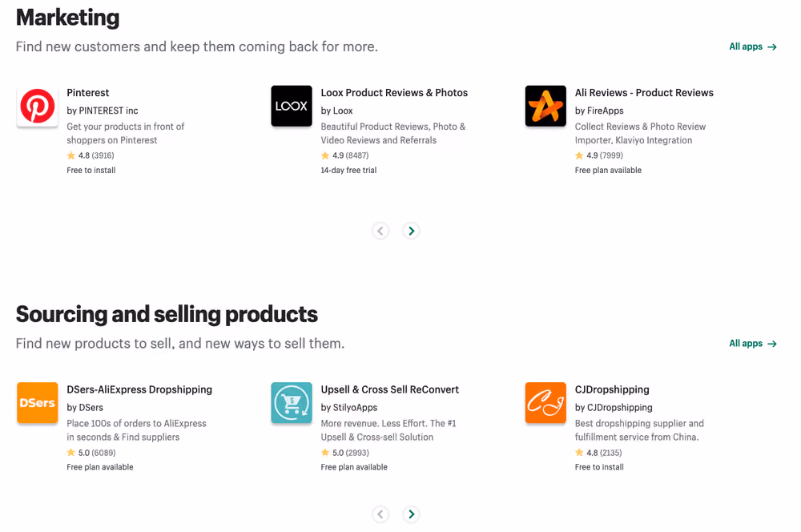Click the Loox 4.9 star rating
Viewport: 801px width, 532px height.
tap(344, 155)
